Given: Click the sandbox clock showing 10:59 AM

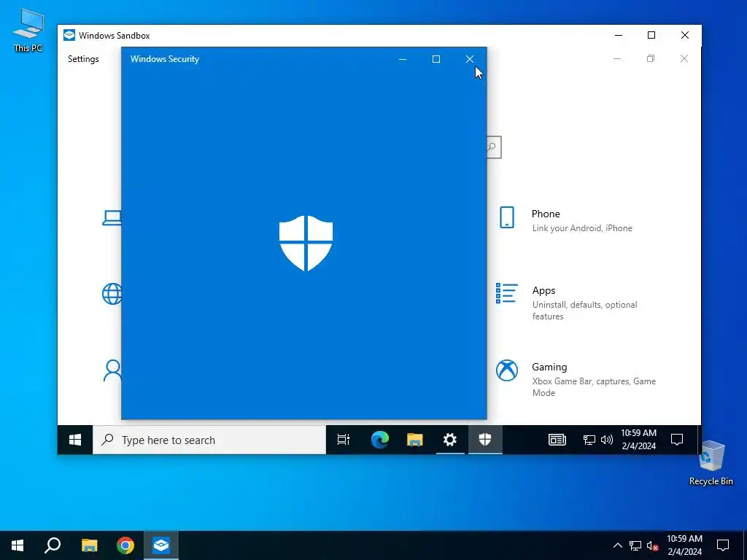Looking at the screenshot, I should [638, 440].
